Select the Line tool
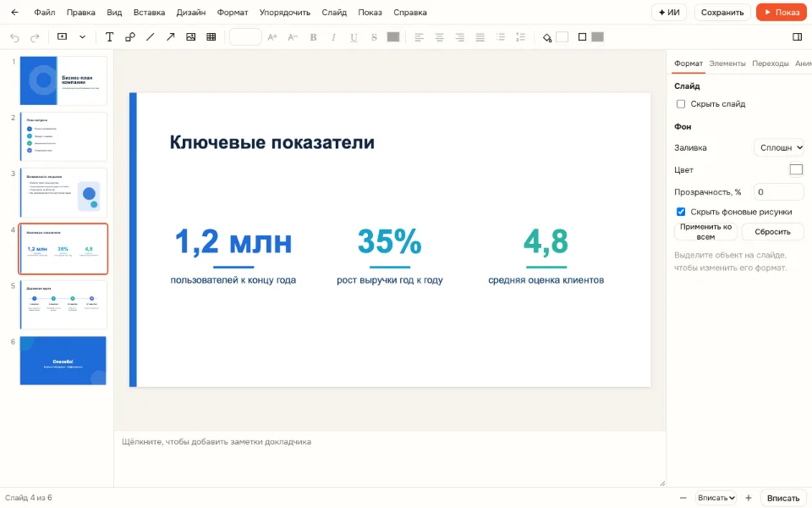 point(151,36)
